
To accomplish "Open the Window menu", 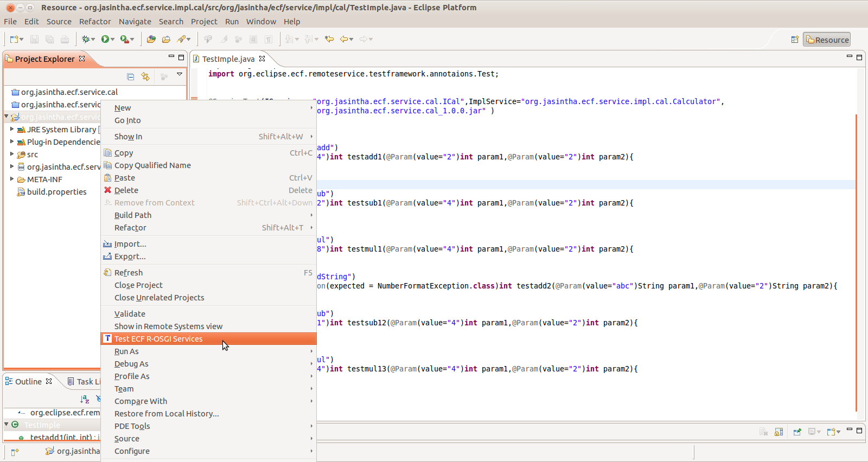I will pyautogui.click(x=261, y=22).
